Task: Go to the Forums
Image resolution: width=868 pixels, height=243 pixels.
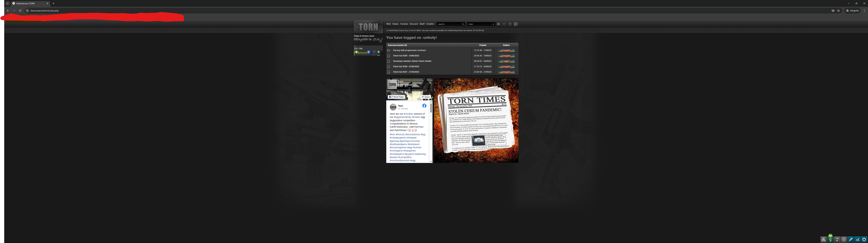Action: pyautogui.click(x=404, y=24)
